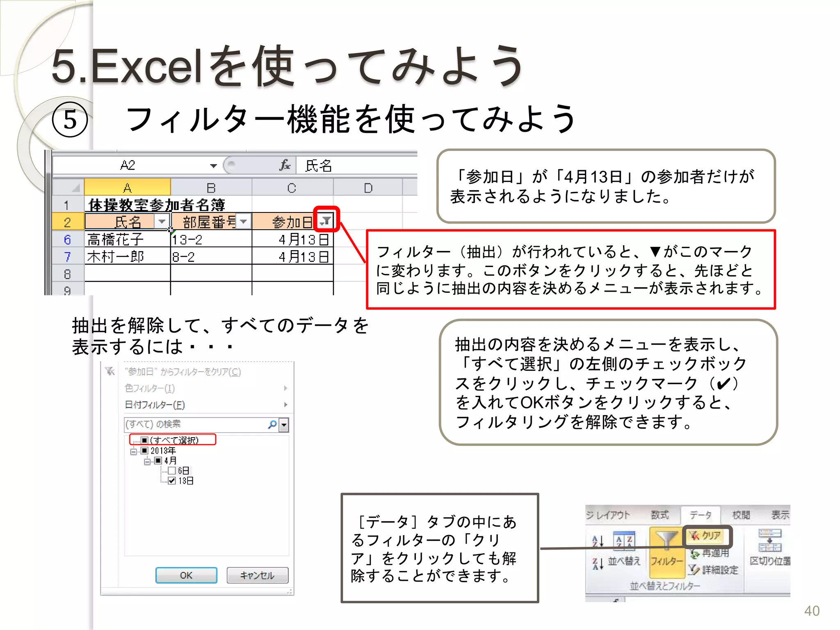
Task: Switch to the データ ribbon tab
Action: (700, 515)
